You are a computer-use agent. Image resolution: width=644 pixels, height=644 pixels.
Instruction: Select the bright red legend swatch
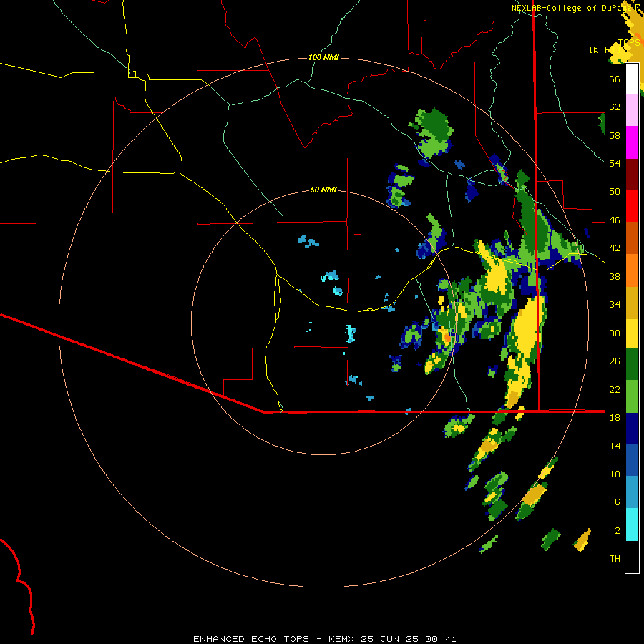pyautogui.click(x=632, y=206)
